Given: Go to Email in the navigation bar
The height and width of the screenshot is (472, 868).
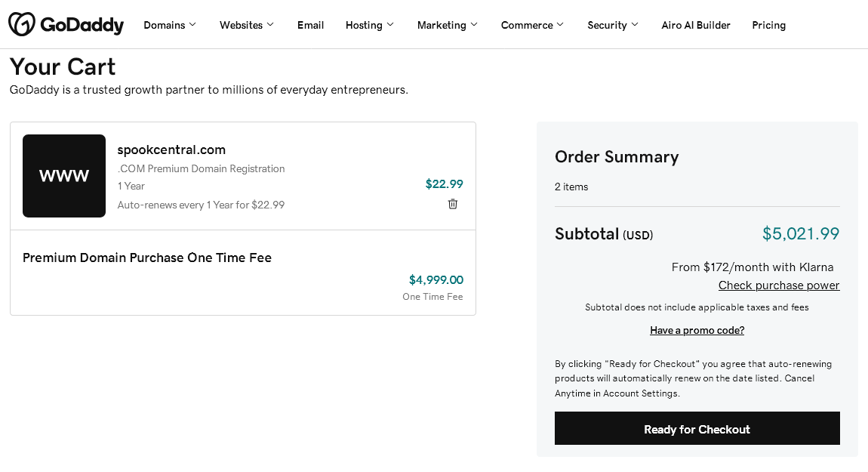Looking at the screenshot, I should [310, 25].
